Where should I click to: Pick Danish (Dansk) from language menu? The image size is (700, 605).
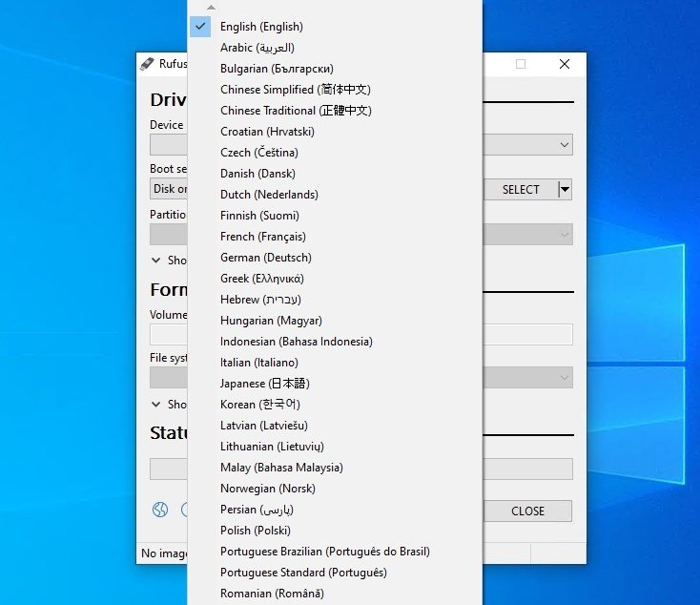point(335,174)
